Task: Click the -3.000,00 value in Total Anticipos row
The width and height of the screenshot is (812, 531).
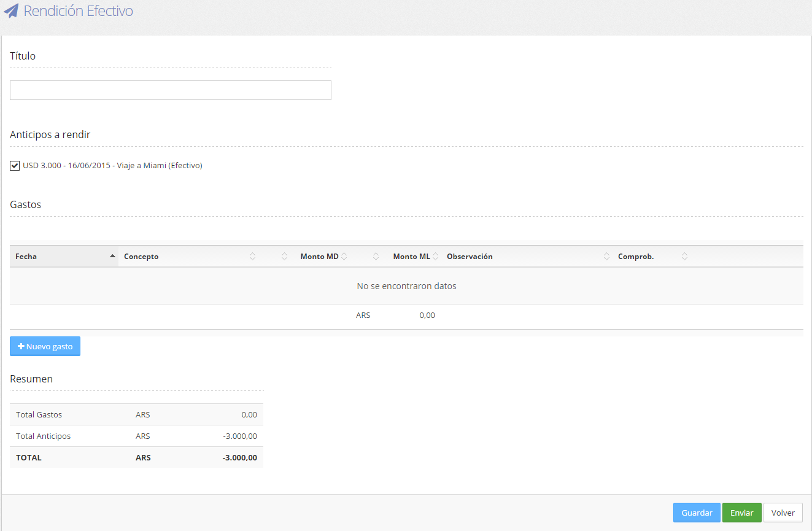Action: tap(240, 436)
